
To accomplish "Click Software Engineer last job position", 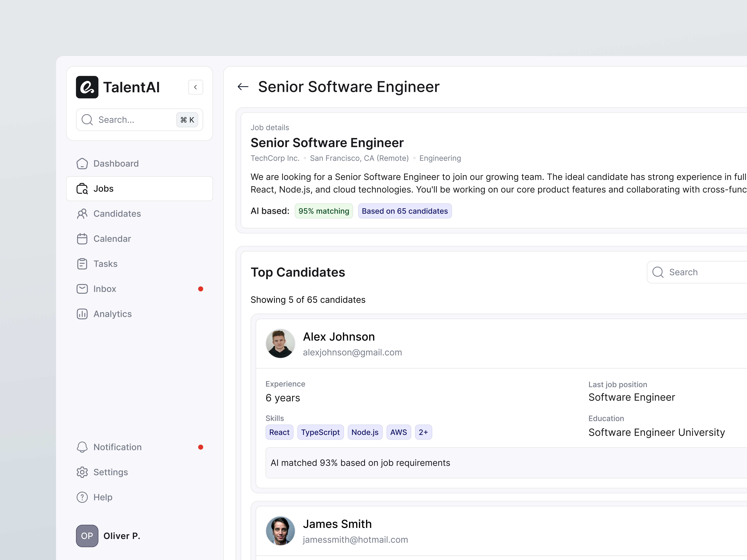I will [632, 397].
